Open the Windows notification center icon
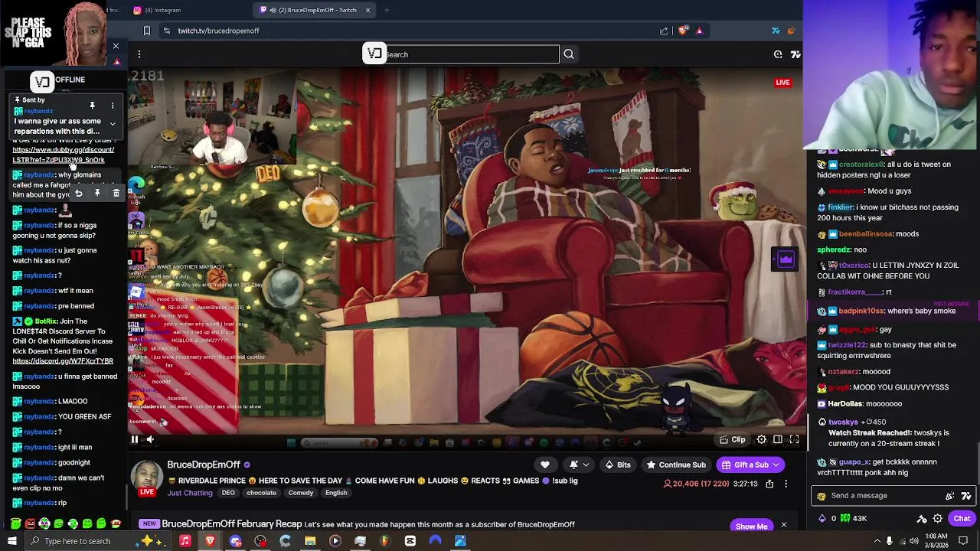Screen dimensions: 980x551 [963, 541]
